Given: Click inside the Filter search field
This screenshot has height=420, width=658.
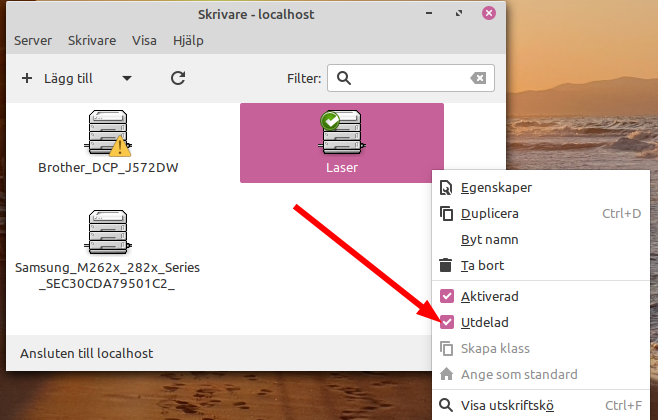Looking at the screenshot, I should (x=410, y=78).
